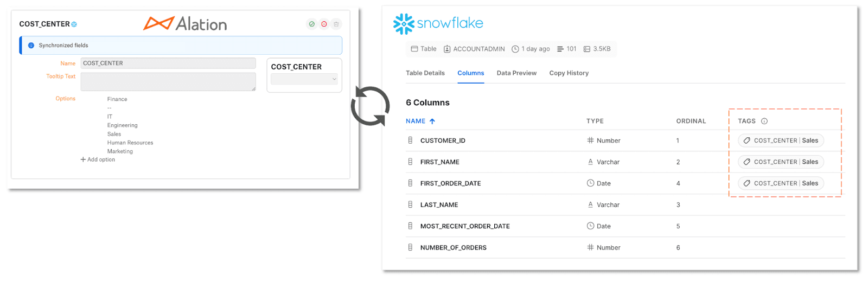Open the COST_CENTER preview dropdown
The image size is (868, 281).
(304, 79)
